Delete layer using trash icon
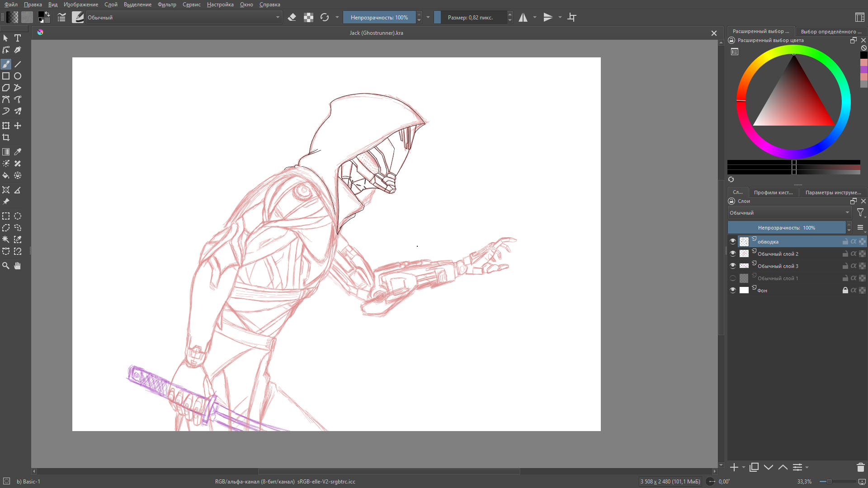Viewport: 868px width, 488px height. [860, 467]
